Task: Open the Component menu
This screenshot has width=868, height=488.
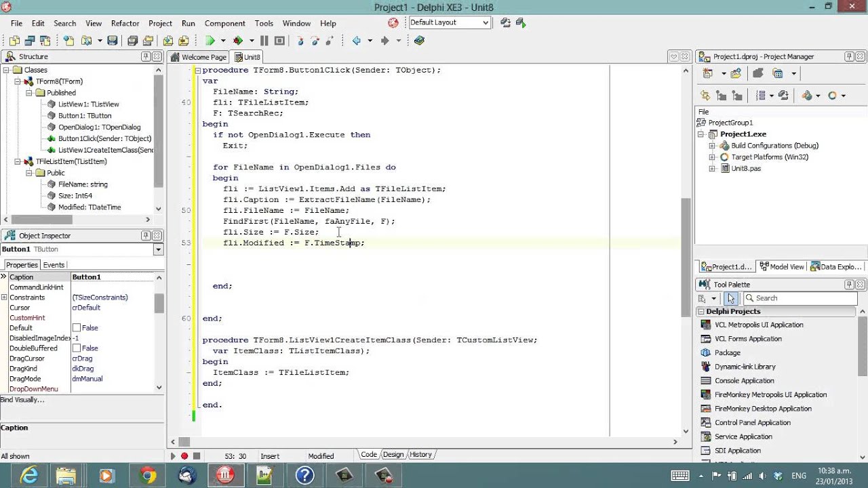Action: coord(224,23)
